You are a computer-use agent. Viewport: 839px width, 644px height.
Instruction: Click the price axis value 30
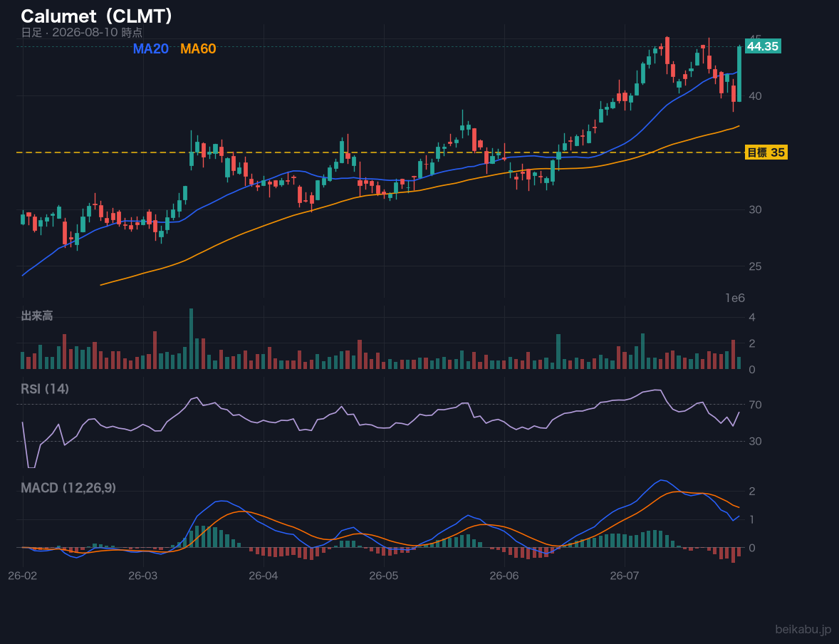[x=755, y=209]
